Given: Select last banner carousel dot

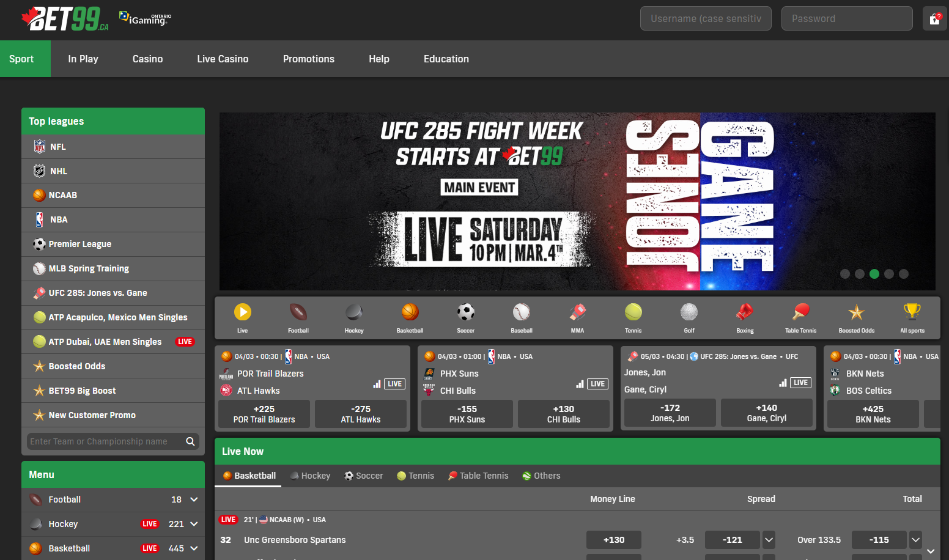Looking at the screenshot, I should [904, 274].
